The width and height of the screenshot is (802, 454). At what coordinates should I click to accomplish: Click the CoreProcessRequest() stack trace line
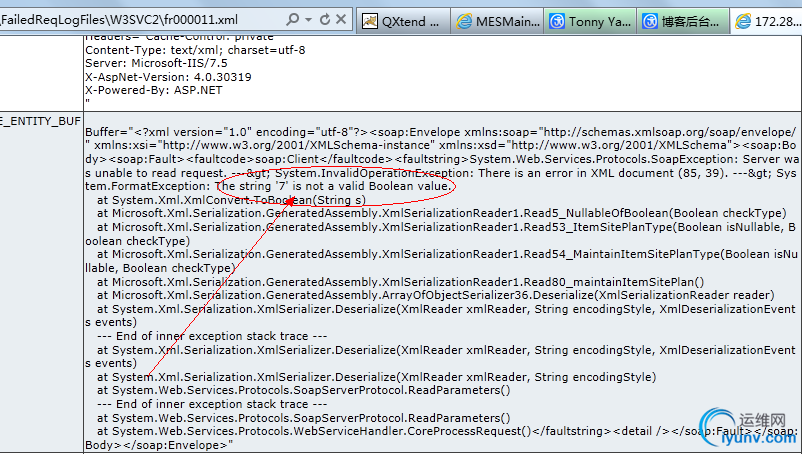click(315, 431)
